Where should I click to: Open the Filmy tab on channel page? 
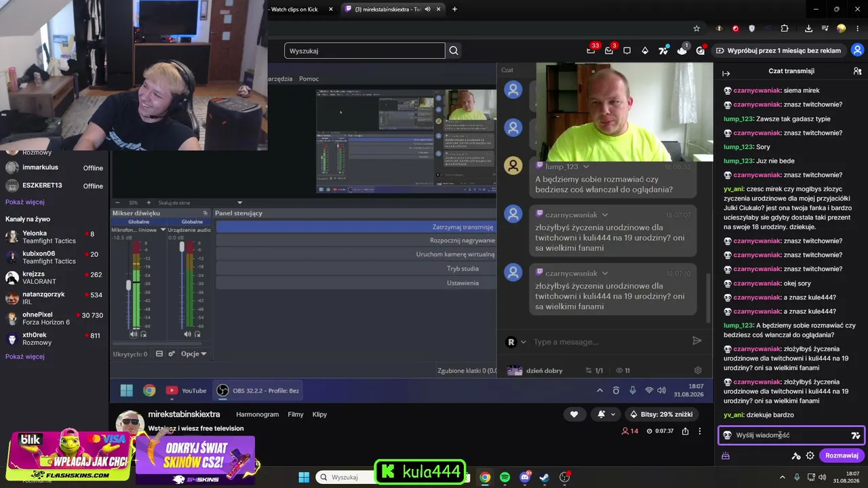pos(296,414)
